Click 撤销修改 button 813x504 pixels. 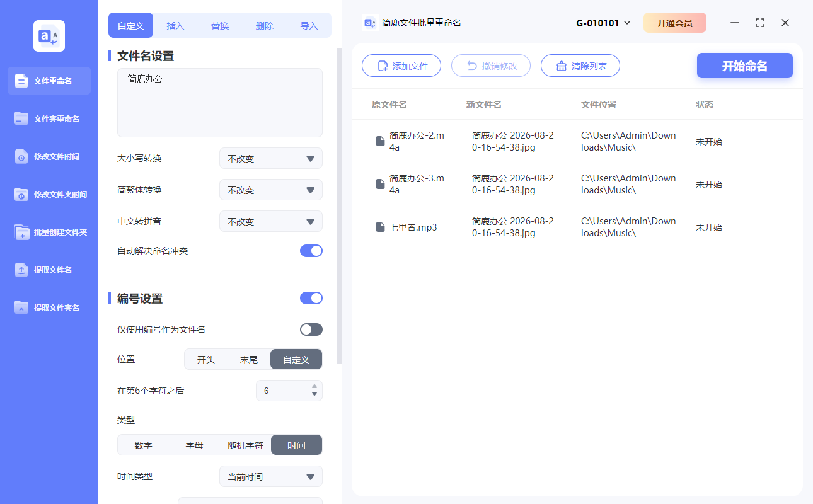point(491,66)
